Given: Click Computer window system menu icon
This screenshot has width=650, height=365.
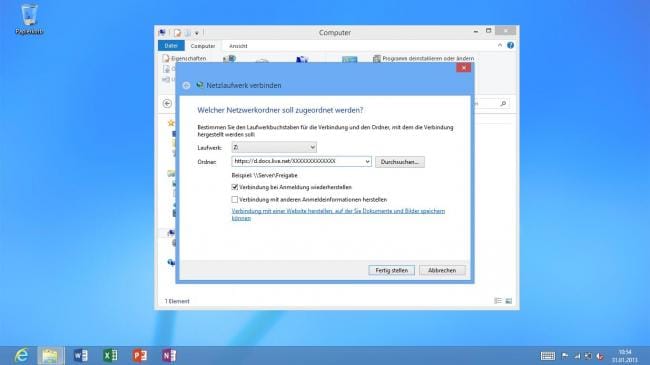Looking at the screenshot, I should click(x=162, y=32).
